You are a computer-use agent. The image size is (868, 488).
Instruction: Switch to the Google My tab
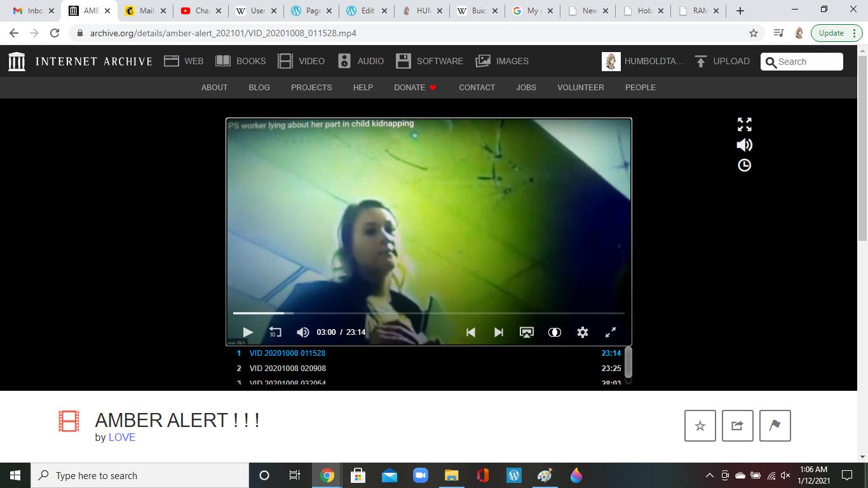tap(532, 11)
